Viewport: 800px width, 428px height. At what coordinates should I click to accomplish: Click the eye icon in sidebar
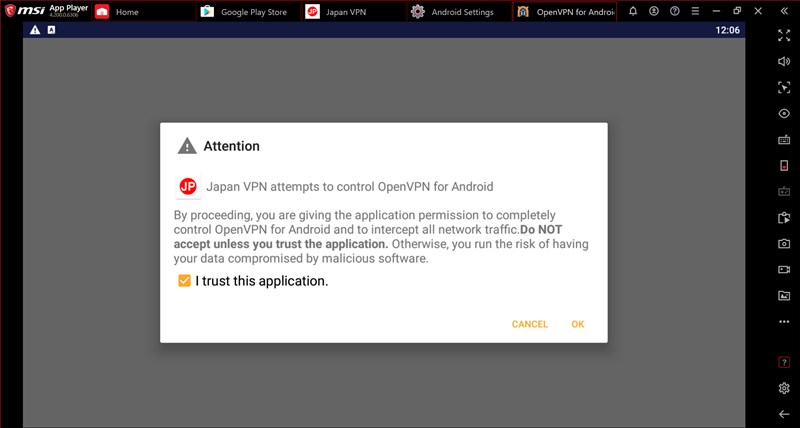pyautogui.click(x=784, y=114)
